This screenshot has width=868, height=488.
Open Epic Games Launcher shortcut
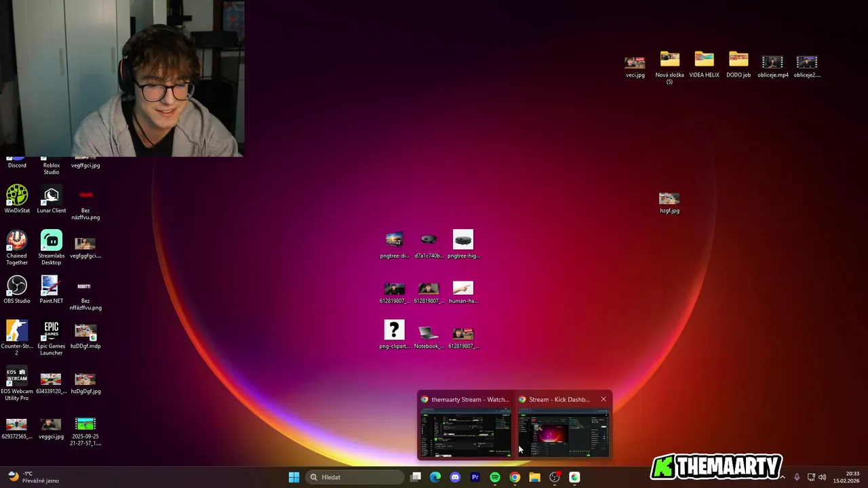click(52, 338)
